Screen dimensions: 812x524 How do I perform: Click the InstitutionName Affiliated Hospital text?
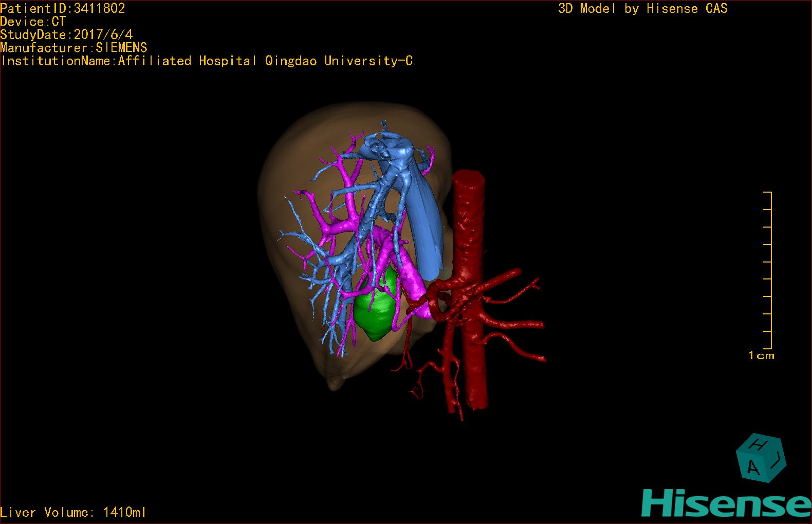pos(207,61)
